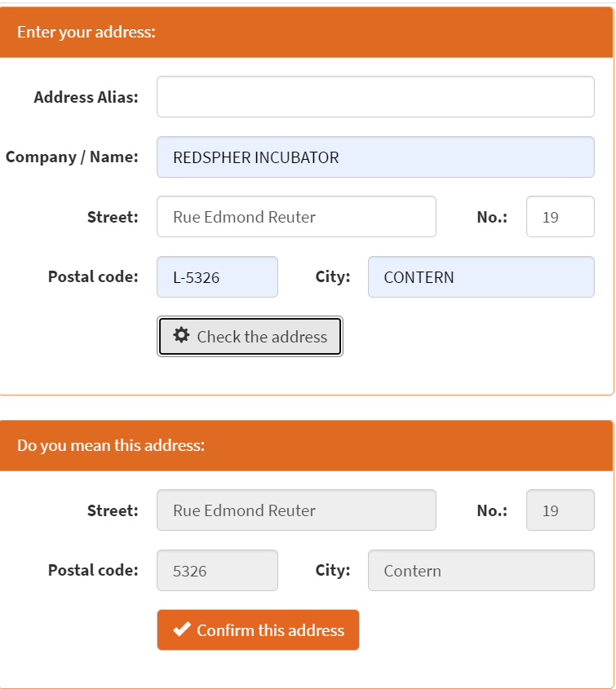
Task: Check the address using the grey button
Action: click(250, 337)
